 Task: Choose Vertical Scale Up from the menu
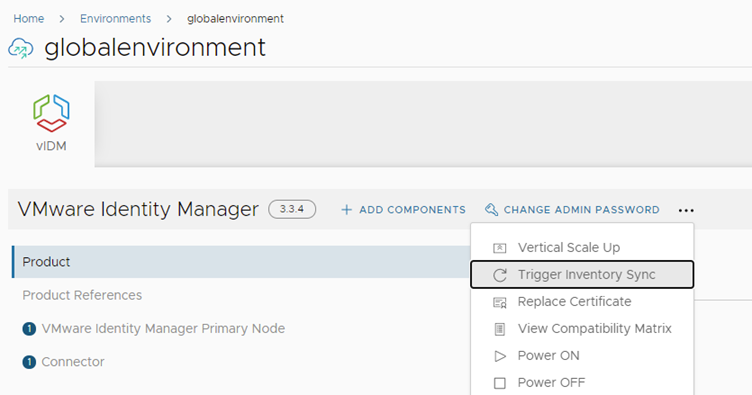[x=582, y=247]
